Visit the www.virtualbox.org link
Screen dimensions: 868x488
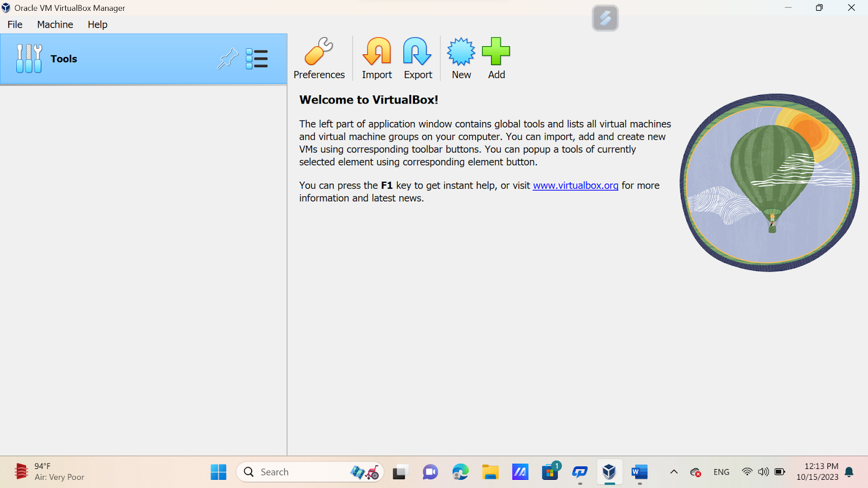576,185
